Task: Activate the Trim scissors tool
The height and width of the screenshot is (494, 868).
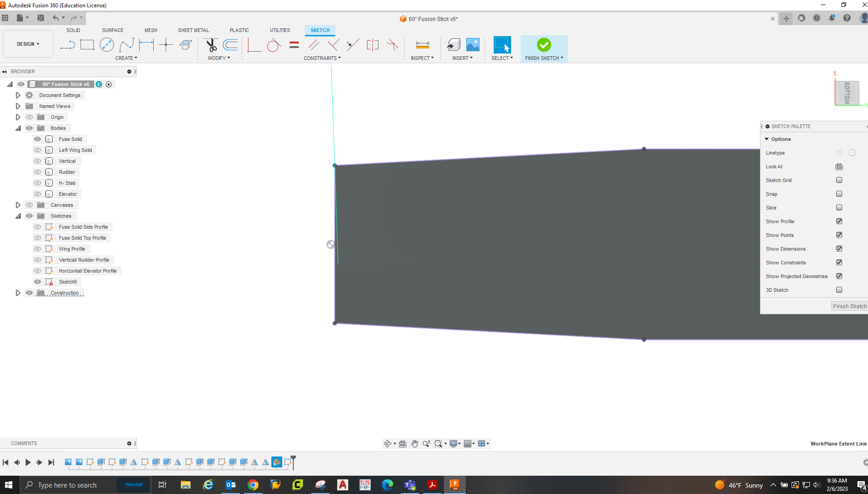Action: (x=211, y=45)
